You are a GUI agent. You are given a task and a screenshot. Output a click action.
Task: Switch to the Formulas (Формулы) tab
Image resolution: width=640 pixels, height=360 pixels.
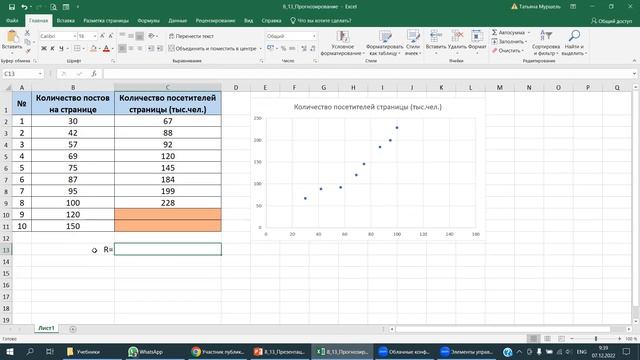148,20
